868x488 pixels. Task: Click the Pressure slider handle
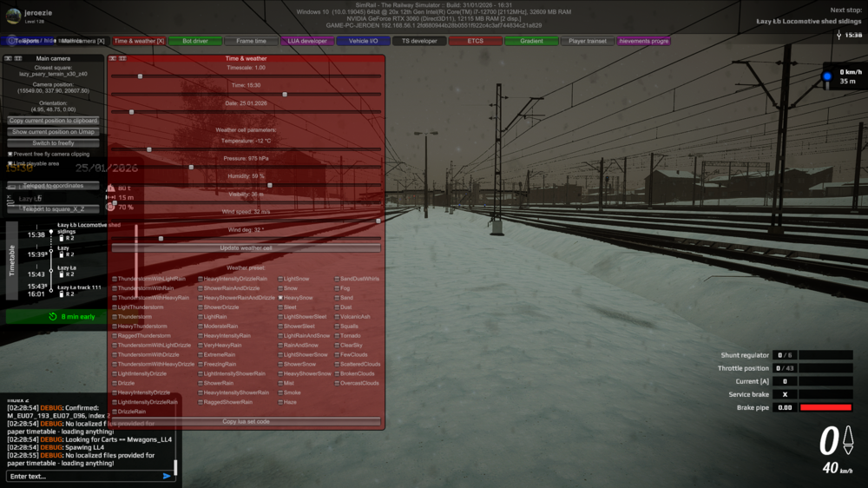192,168
